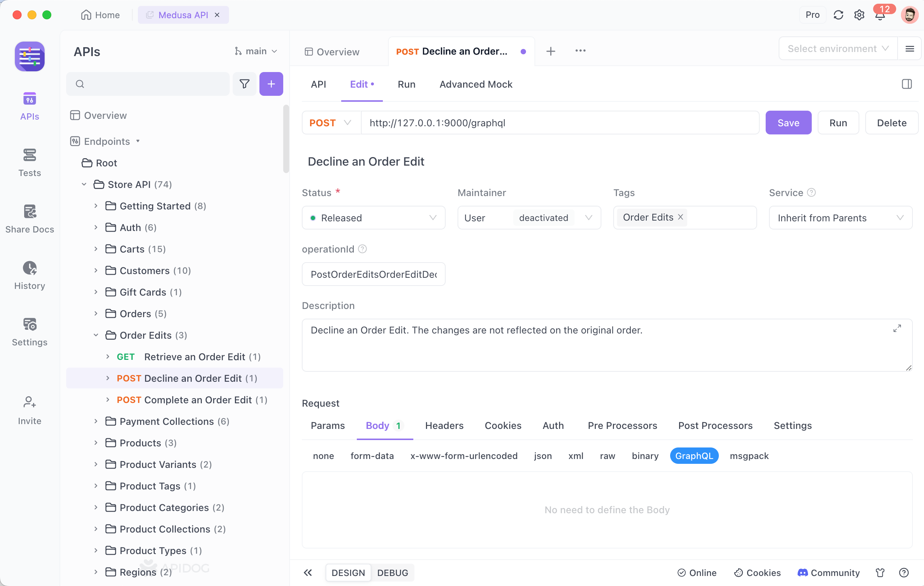Click the notifications bell icon
Image resolution: width=924 pixels, height=586 pixels.
[880, 15]
